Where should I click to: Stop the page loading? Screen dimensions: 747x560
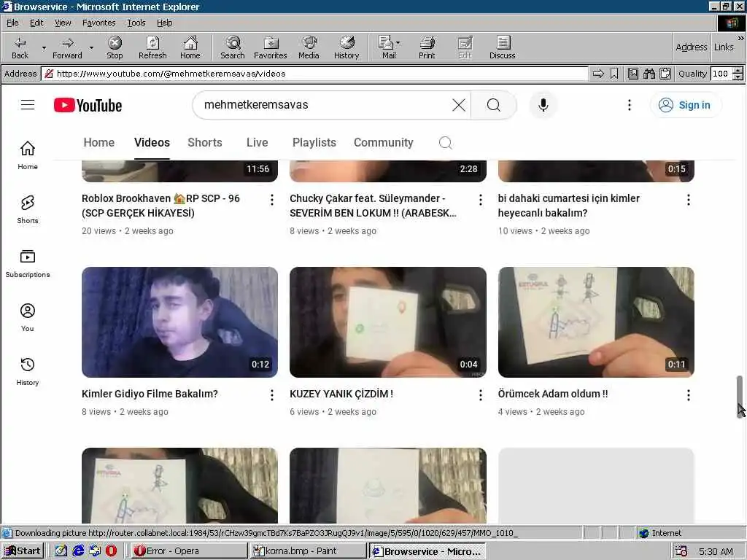tap(115, 47)
